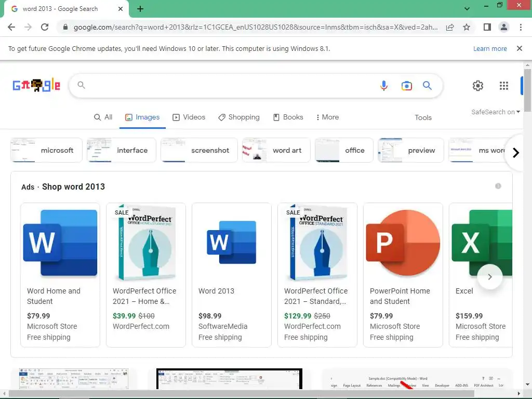
Task: Filter images by interface chip
Action: coord(121,150)
